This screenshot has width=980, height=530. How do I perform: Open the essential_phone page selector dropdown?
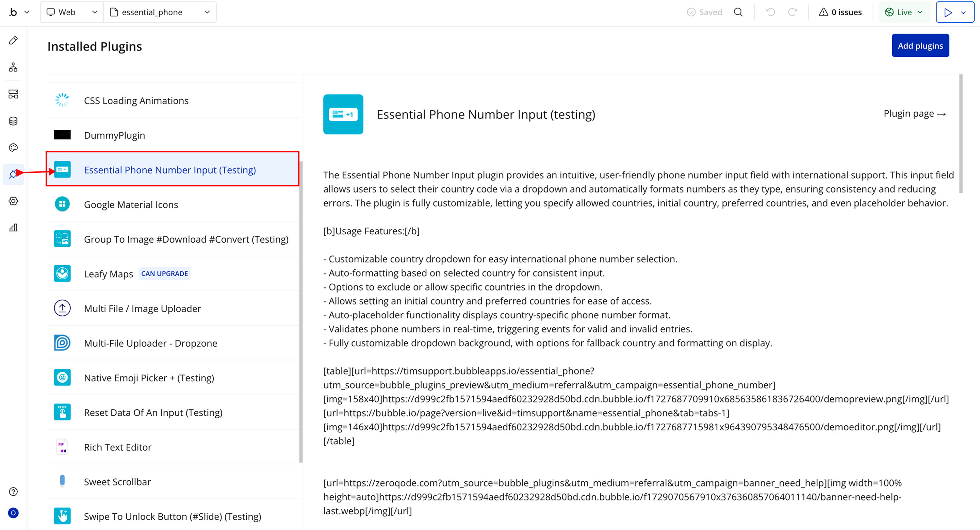(x=160, y=12)
